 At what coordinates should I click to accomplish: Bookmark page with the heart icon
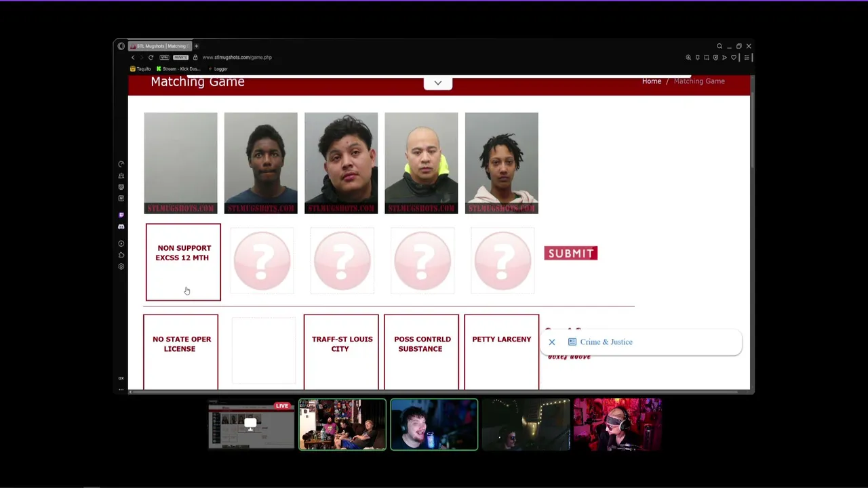pyautogui.click(x=734, y=58)
